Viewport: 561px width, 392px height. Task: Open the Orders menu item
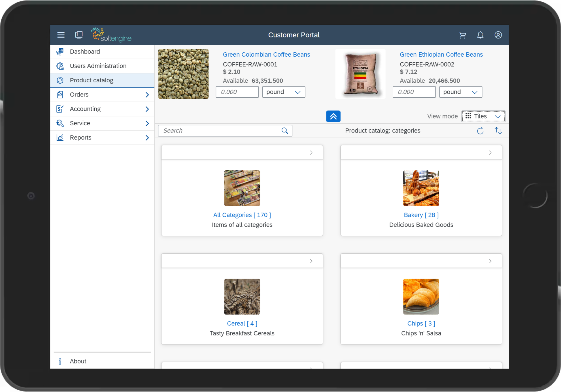pos(79,94)
